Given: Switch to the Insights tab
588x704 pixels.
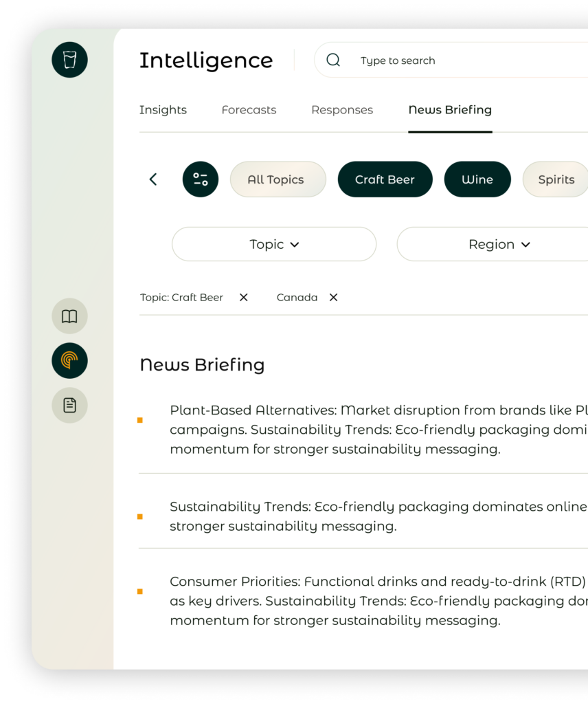Looking at the screenshot, I should [163, 110].
